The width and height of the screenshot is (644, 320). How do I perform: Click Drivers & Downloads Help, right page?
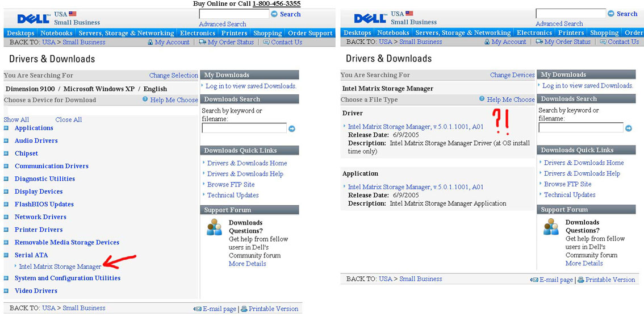point(582,173)
